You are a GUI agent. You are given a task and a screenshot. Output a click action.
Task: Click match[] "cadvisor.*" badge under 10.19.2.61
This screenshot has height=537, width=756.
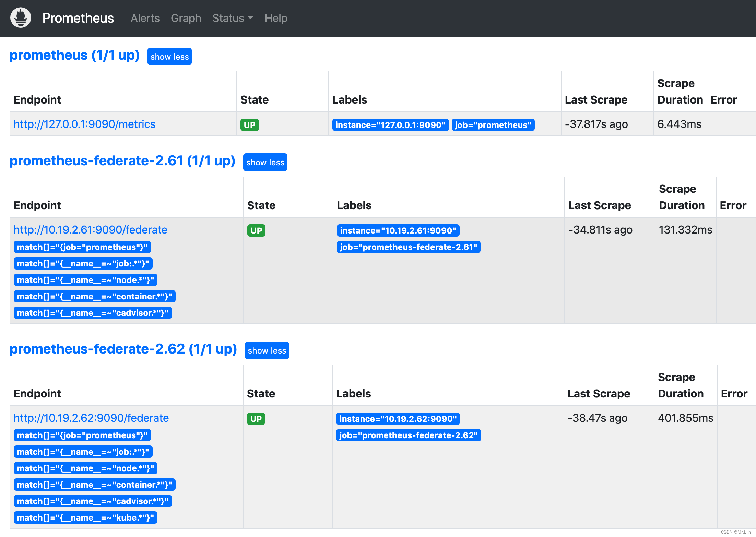[x=93, y=313]
